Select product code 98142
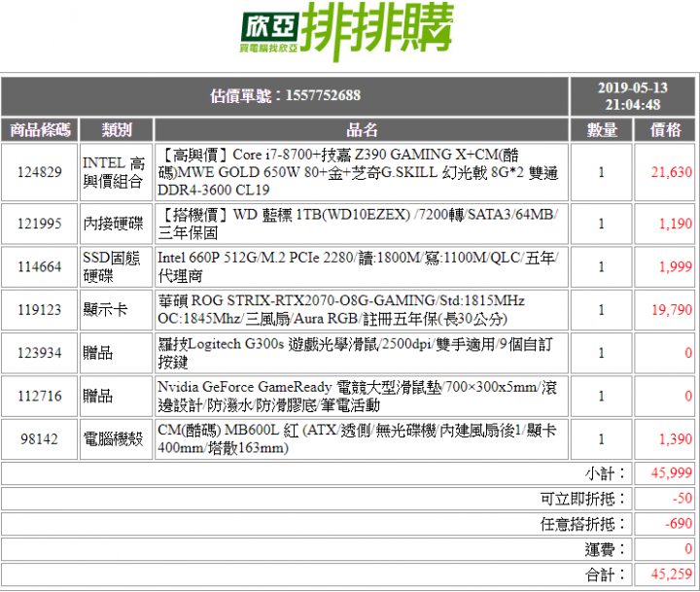This screenshot has width=700, height=592. (39, 438)
